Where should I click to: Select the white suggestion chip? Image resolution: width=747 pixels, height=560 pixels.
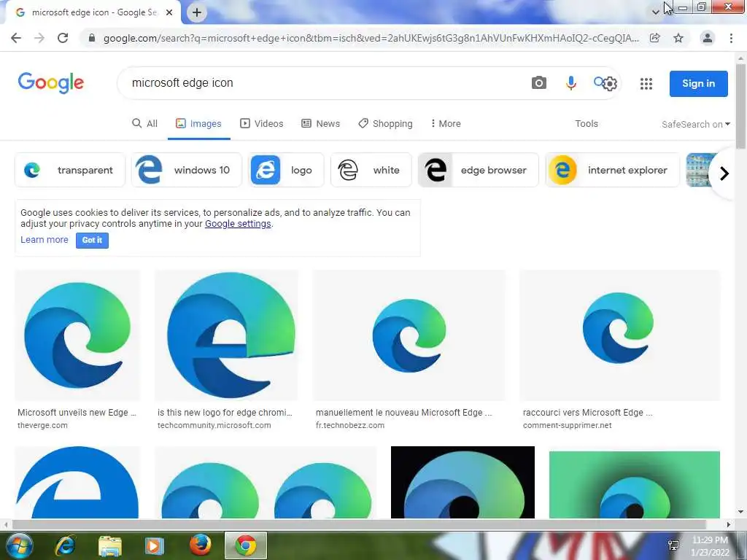[x=371, y=170]
